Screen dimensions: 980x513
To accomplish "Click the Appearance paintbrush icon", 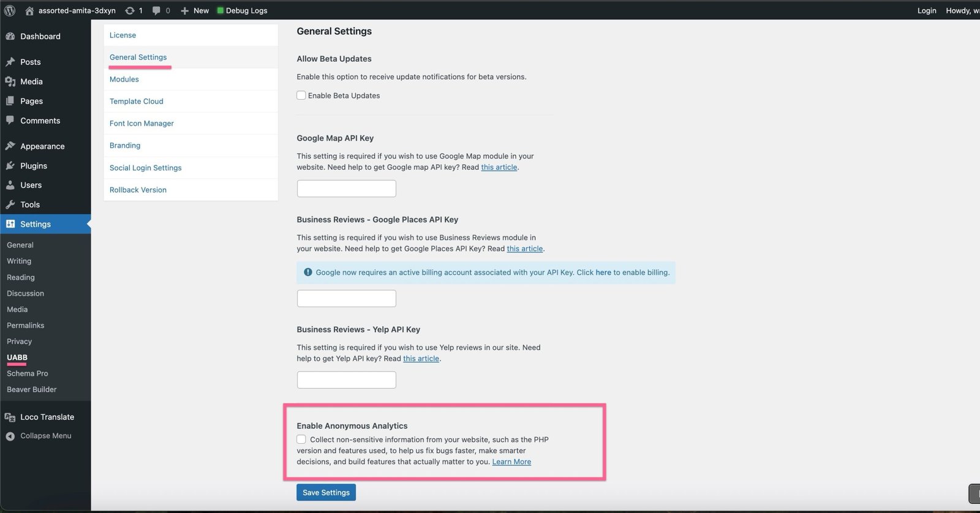I will pyautogui.click(x=10, y=146).
